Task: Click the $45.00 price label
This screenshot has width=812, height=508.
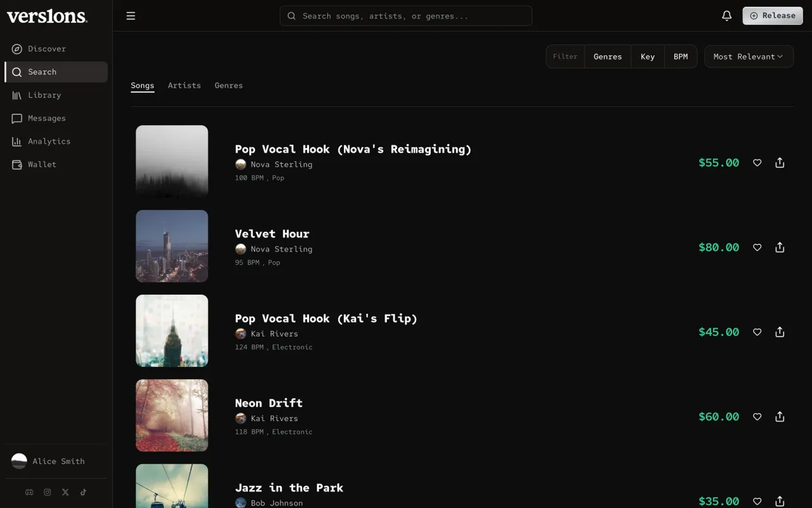Action: (719, 331)
